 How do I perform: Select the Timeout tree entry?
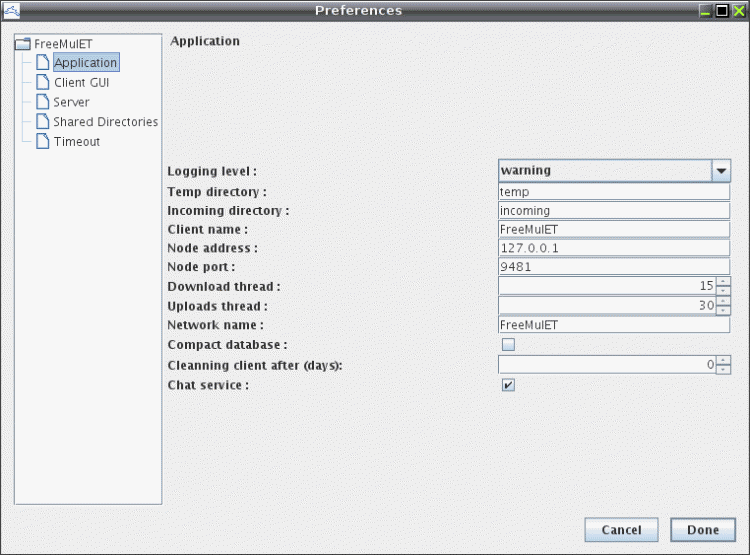pyautogui.click(x=77, y=142)
